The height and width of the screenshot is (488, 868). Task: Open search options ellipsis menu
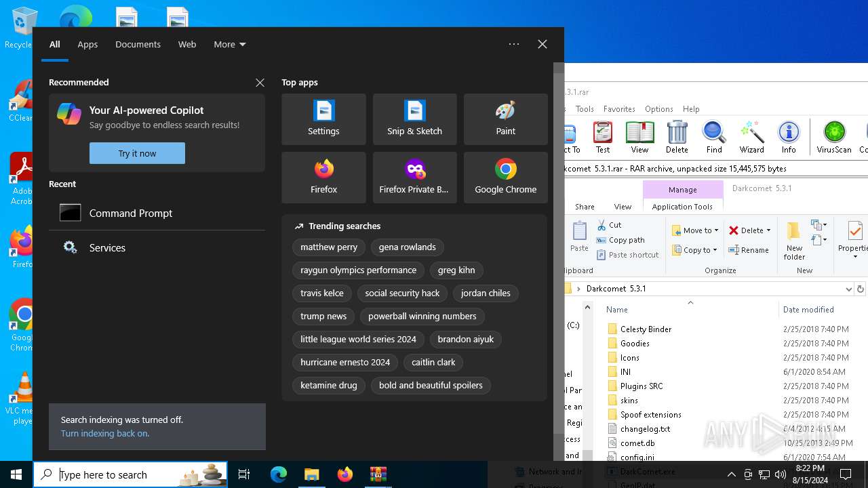[x=514, y=44]
